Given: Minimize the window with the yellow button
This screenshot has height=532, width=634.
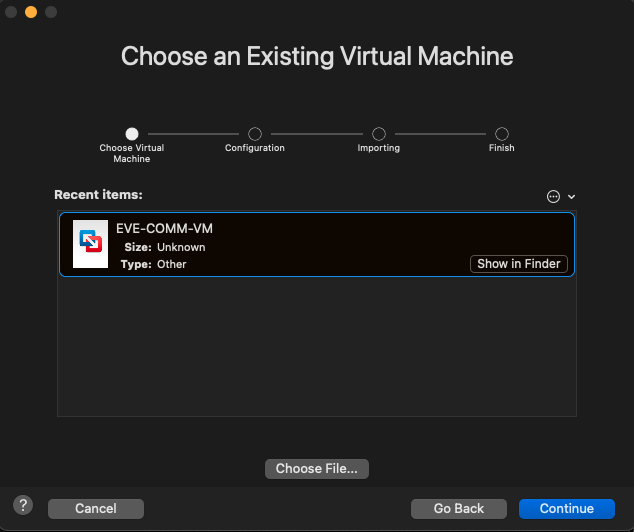Looking at the screenshot, I should pos(31,12).
